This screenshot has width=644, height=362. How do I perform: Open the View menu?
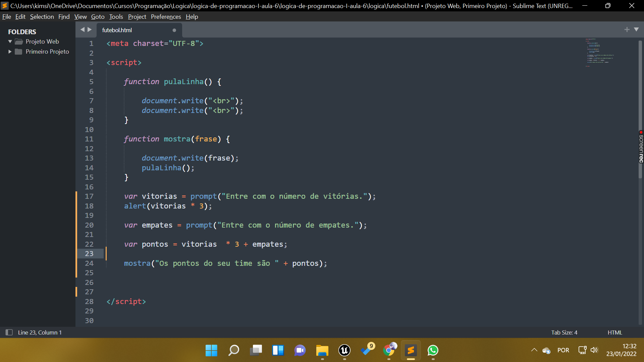point(80,17)
